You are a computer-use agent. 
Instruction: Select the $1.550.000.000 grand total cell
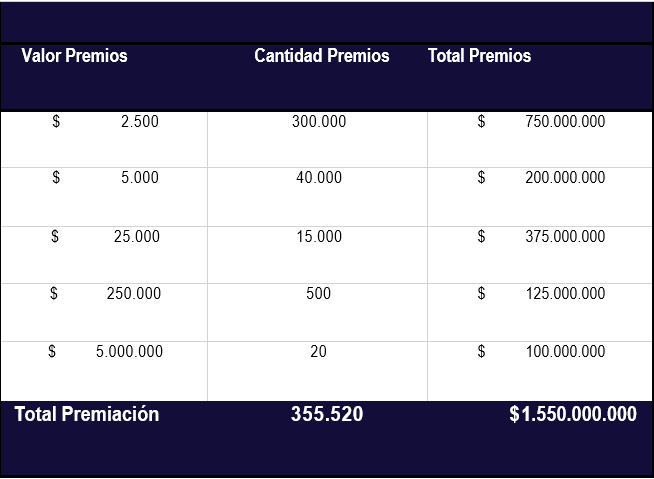click(573, 414)
